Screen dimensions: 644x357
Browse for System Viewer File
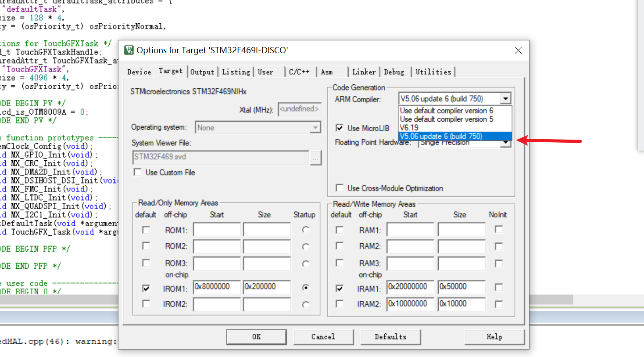(x=315, y=158)
